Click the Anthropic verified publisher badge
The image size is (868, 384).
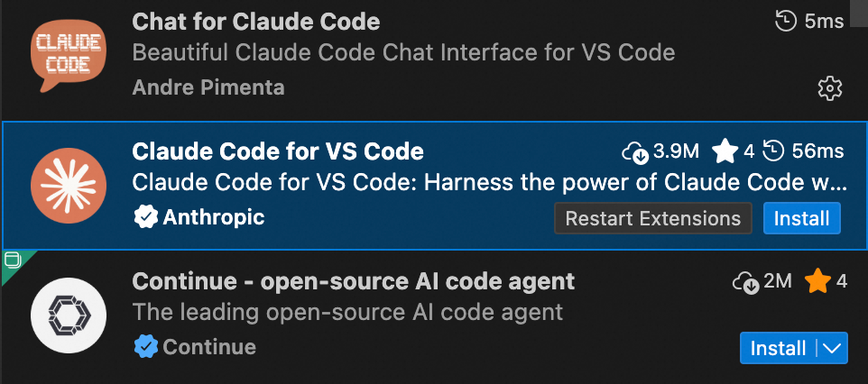point(144,217)
